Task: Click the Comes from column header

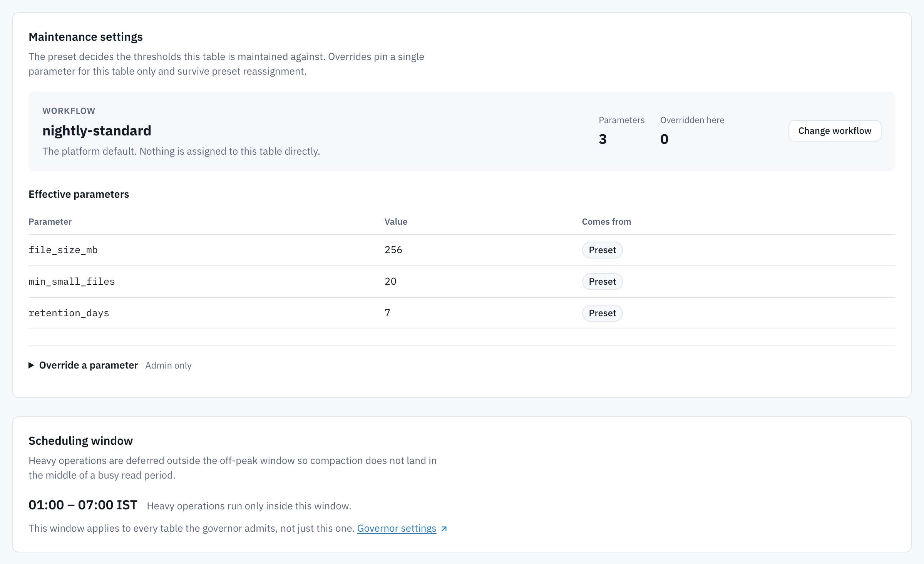Action: [606, 222]
